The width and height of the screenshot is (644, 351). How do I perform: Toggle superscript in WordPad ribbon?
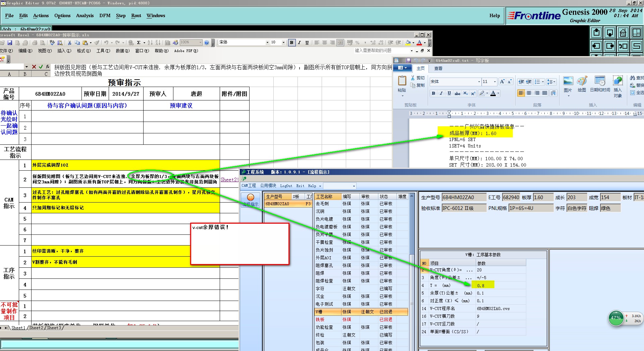(x=473, y=93)
